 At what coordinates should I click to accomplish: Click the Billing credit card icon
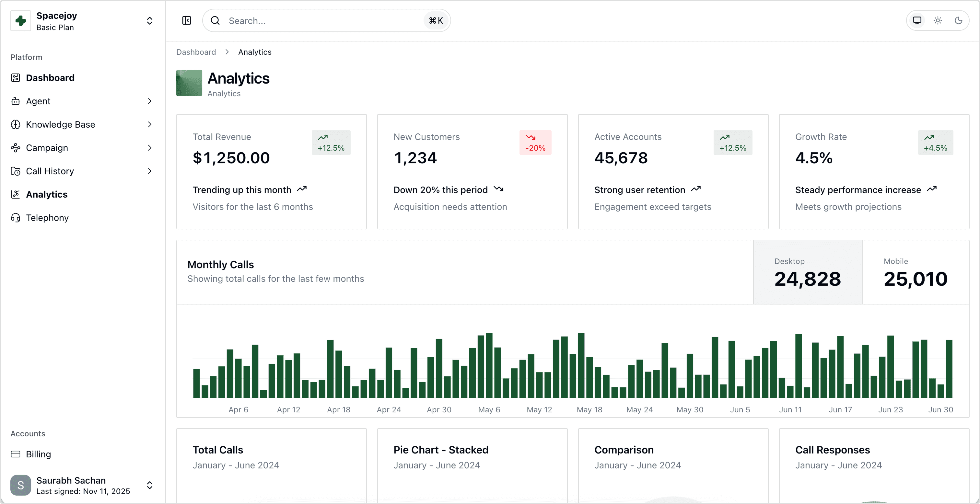click(x=16, y=454)
